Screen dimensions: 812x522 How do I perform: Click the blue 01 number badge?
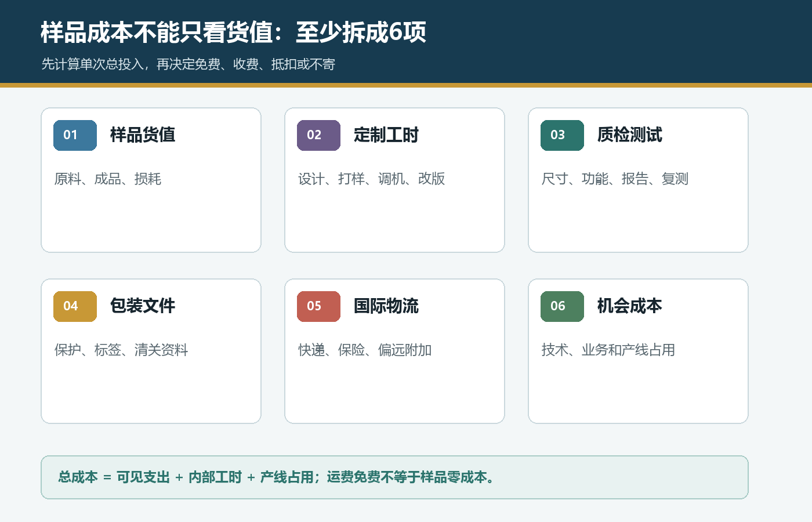point(75,135)
